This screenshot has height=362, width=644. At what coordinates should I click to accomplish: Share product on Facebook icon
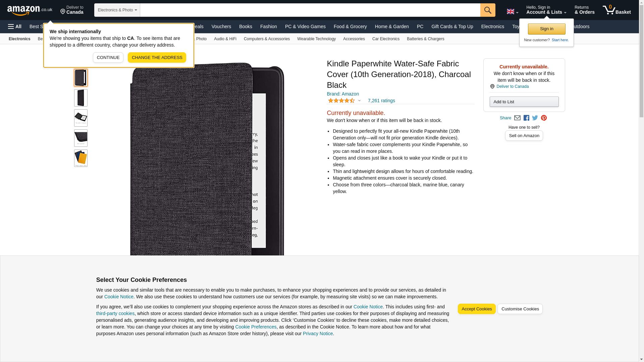(526, 118)
